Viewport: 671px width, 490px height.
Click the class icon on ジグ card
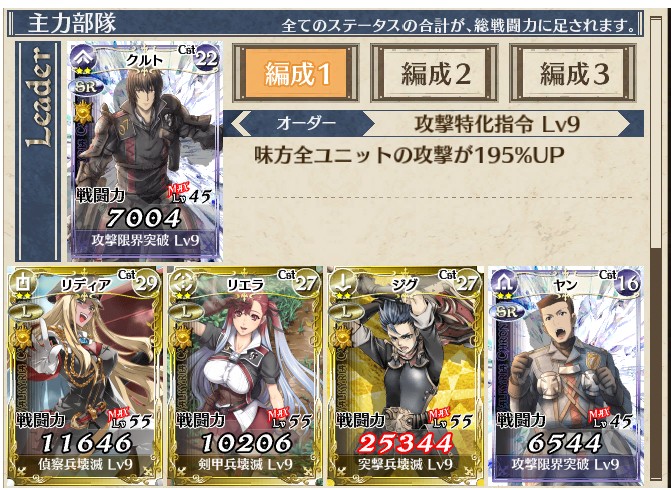(x=344, y=283)
